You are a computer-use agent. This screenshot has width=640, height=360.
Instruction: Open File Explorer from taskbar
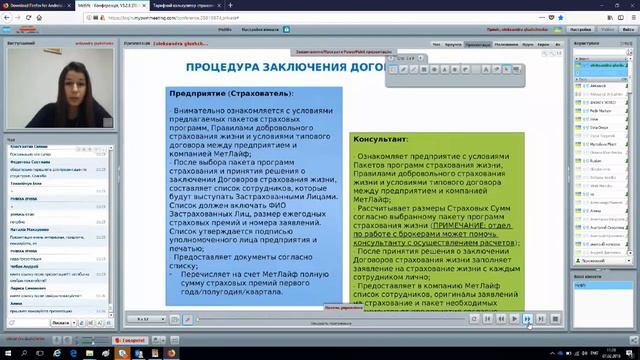pos(89,353)
